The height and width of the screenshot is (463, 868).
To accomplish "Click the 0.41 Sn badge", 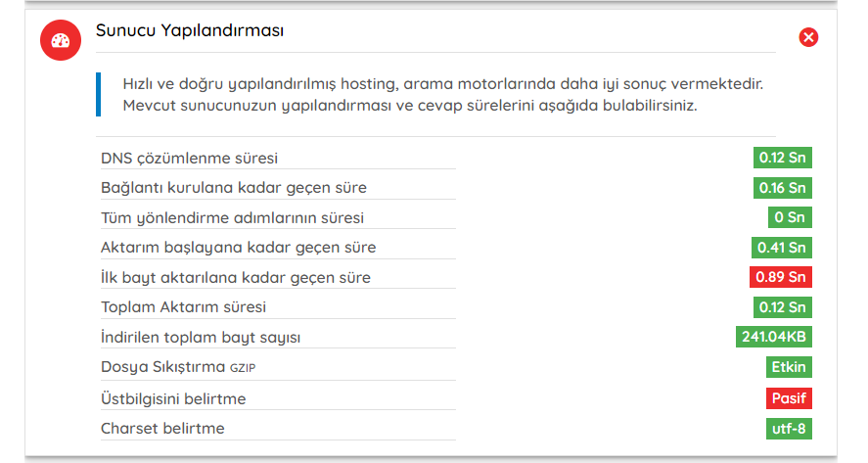I will point(782,247).
